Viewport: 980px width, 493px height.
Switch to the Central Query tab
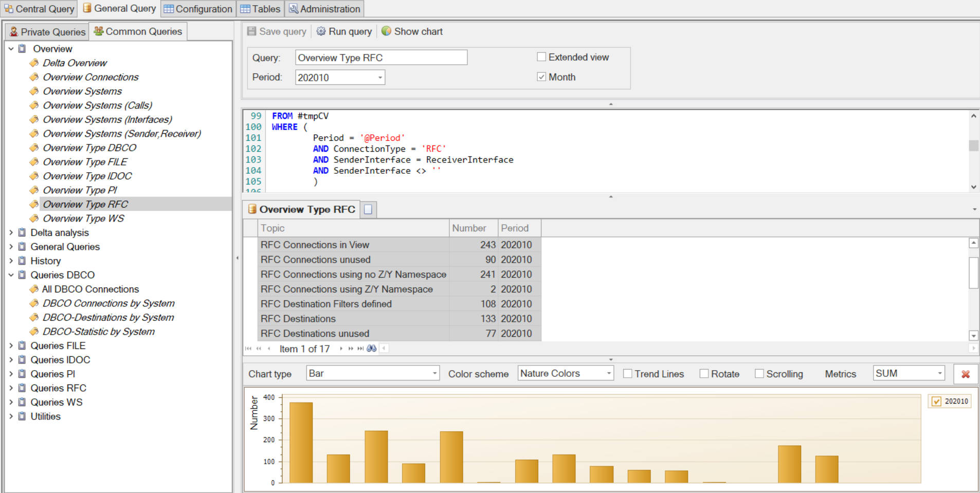click(x=39, y=9)
